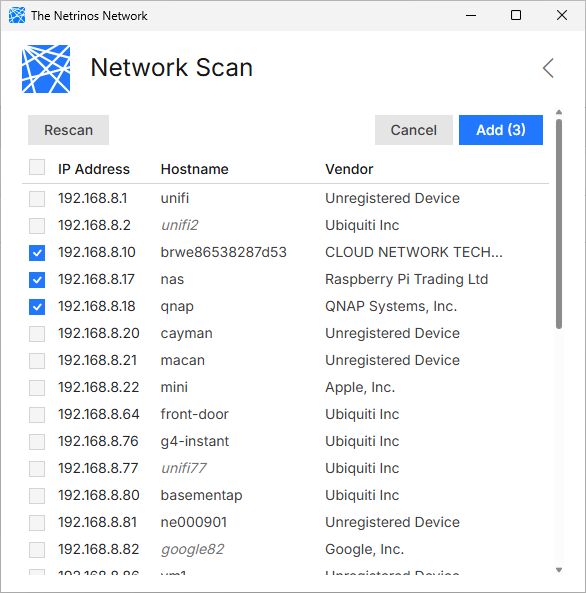Click the IP Address column header
Screen dimensions: 586x593
94,169
